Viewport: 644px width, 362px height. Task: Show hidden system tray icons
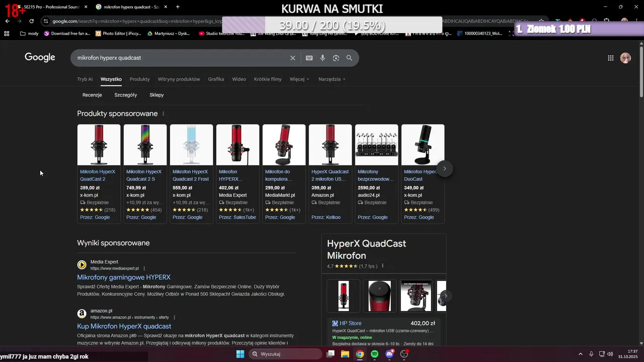(x=580, y=354)
